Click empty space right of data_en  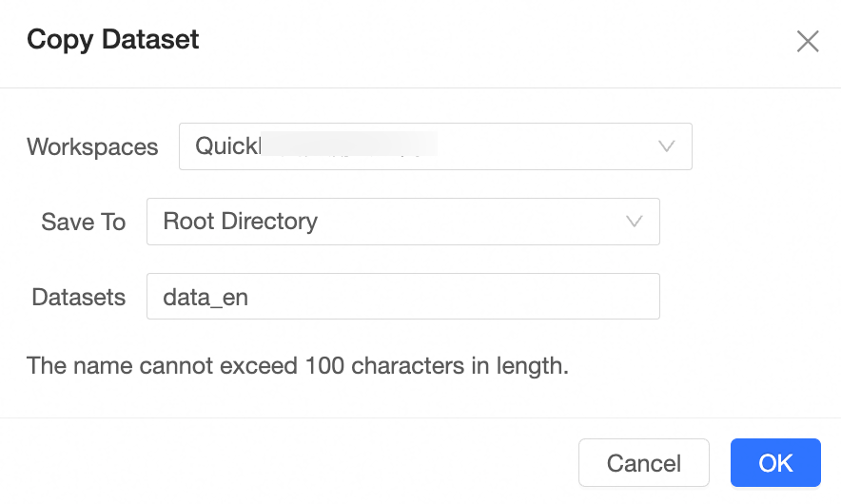coord(457,298)
